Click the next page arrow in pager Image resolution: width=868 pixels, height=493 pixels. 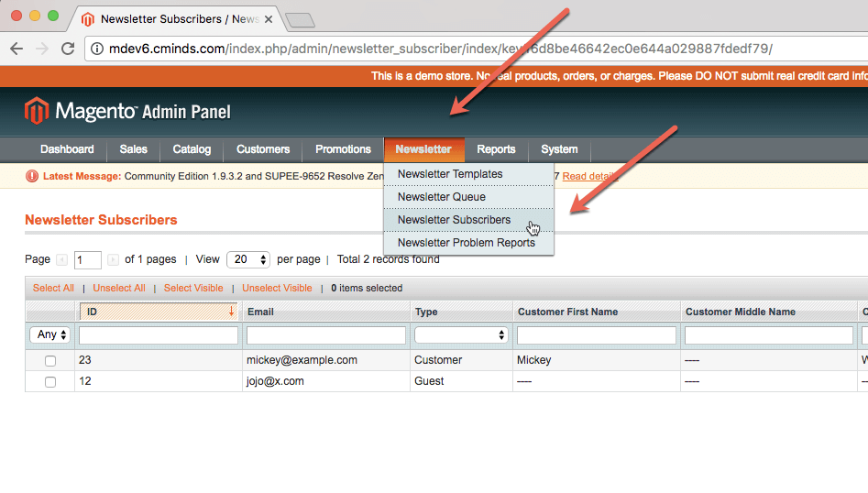click(x=113, y=260)
